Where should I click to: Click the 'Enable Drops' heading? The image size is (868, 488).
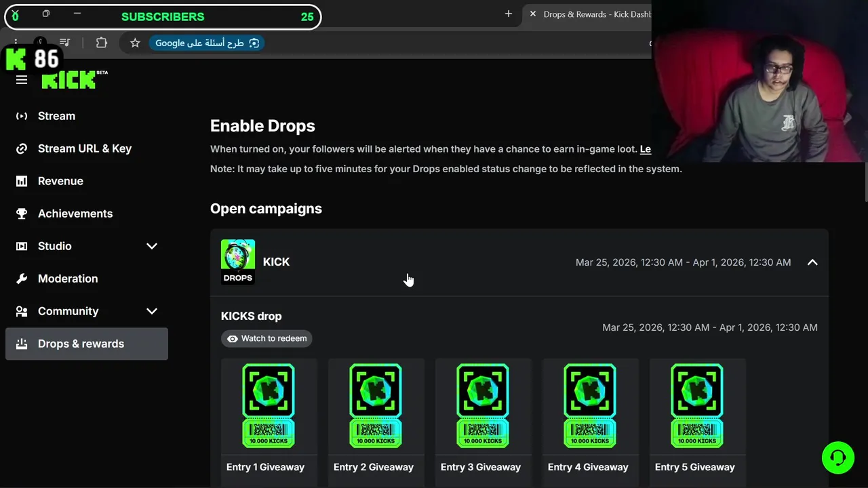click(262, 126)
